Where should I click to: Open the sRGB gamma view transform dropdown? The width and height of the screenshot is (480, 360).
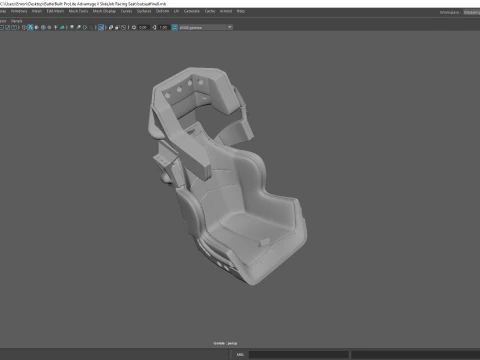click(205, 27)
